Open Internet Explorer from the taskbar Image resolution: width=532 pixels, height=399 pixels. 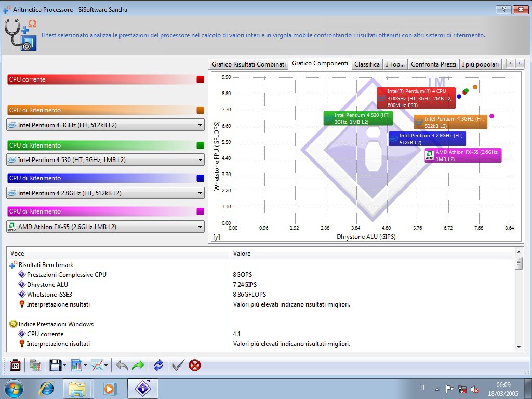pos(47,389)
